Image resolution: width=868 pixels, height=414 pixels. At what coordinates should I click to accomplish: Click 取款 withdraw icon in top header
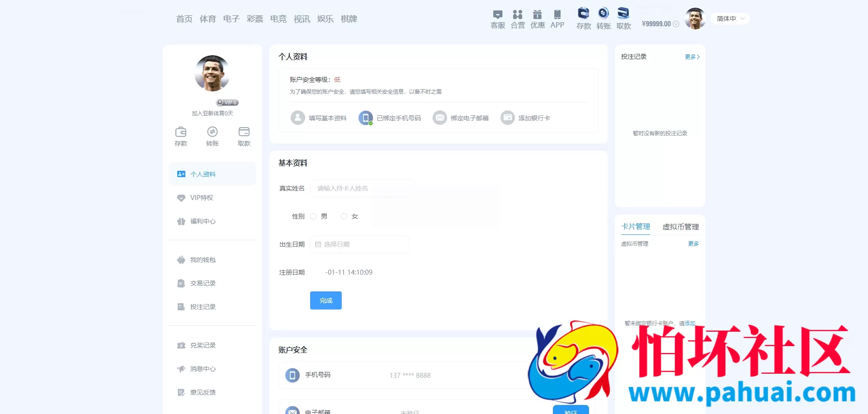coord(623,13)
